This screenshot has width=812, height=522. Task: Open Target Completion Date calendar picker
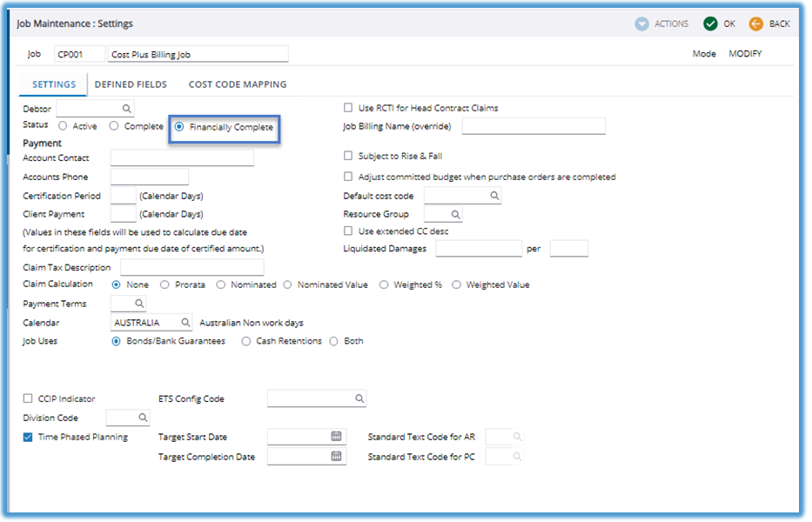[x=337, y=457]
